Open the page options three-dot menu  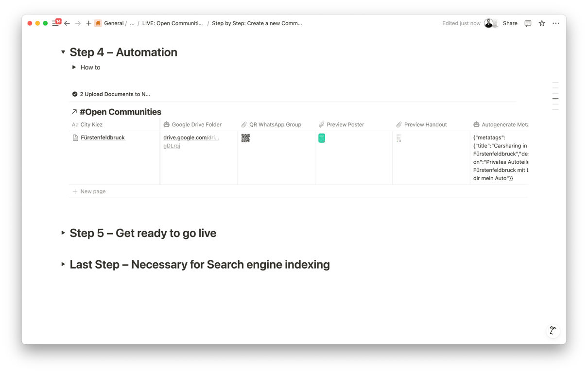(556, 23)
